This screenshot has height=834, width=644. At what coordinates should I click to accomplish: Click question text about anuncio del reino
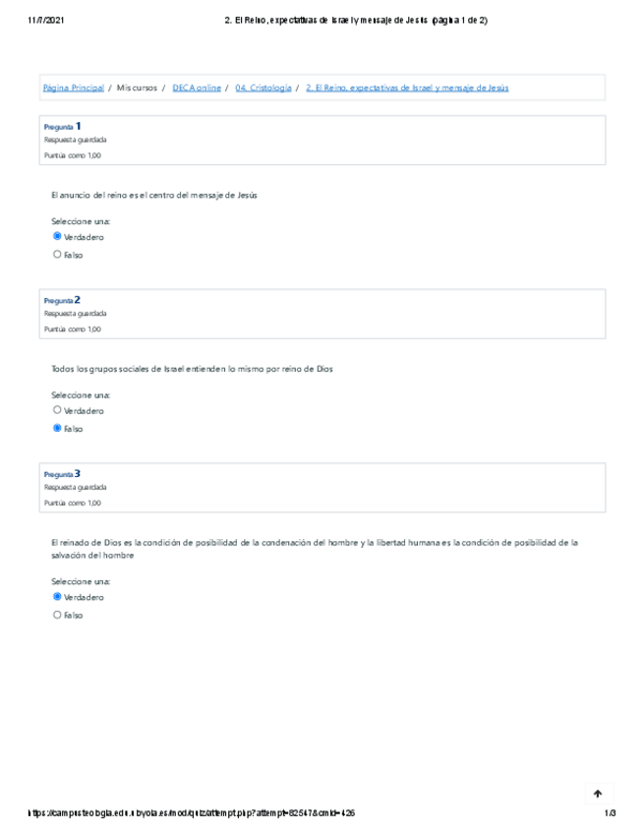[153, 195]
